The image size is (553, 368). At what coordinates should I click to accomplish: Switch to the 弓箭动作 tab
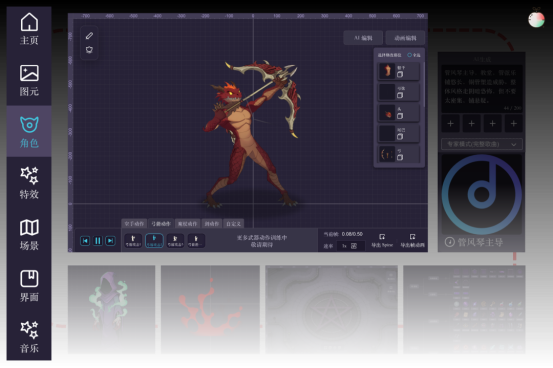point(161,224)
